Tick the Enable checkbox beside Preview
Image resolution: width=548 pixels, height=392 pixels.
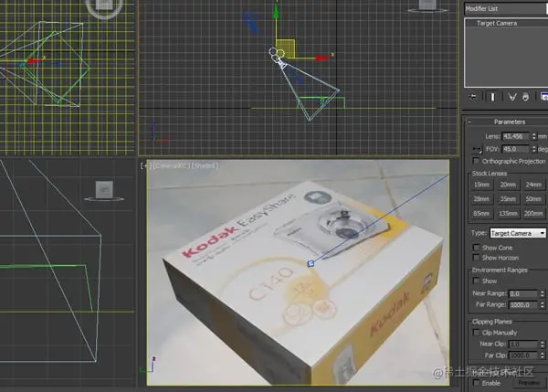click(476, 383)
